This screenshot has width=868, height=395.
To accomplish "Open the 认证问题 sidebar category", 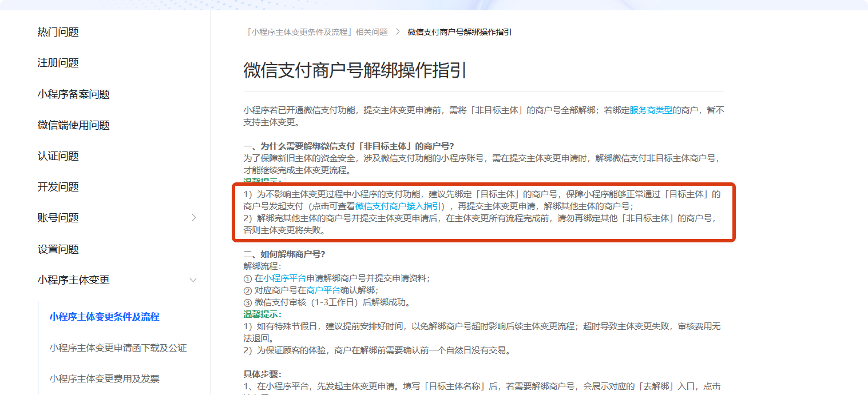I will (x=58, y=156).
